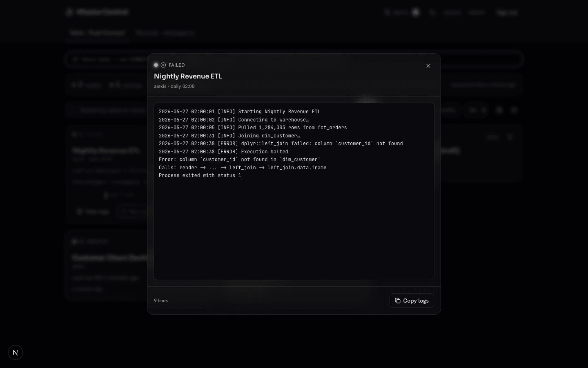Click the circled X failed icon
This screenshot has height=368, width=588.
point(163,65)
